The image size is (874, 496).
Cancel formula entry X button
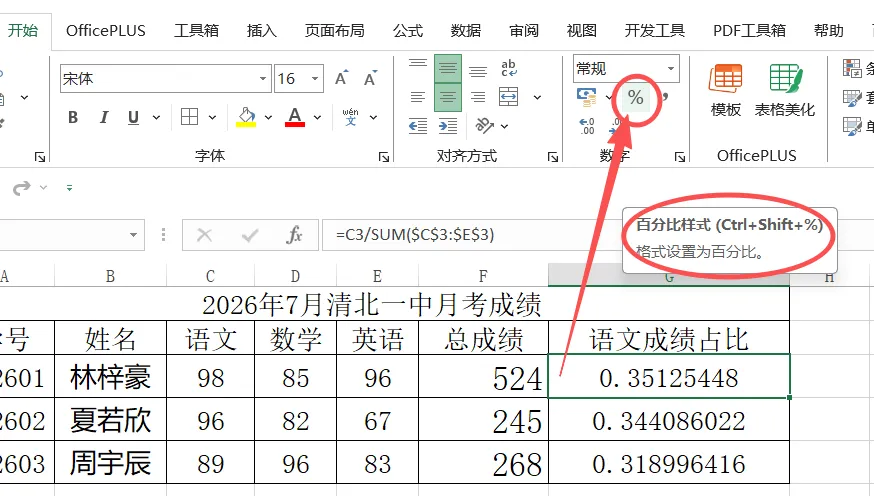205,235
